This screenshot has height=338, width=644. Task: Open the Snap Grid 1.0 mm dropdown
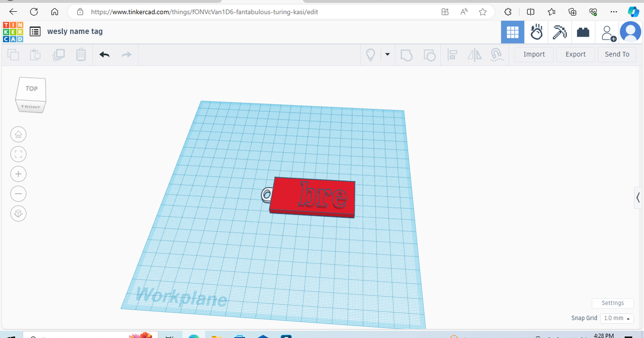[x=616, y=318]
